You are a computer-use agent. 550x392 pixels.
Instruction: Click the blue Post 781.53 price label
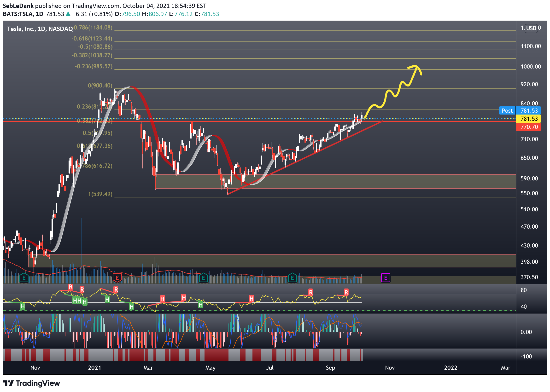pyautogui.click(x=520, y=111)
